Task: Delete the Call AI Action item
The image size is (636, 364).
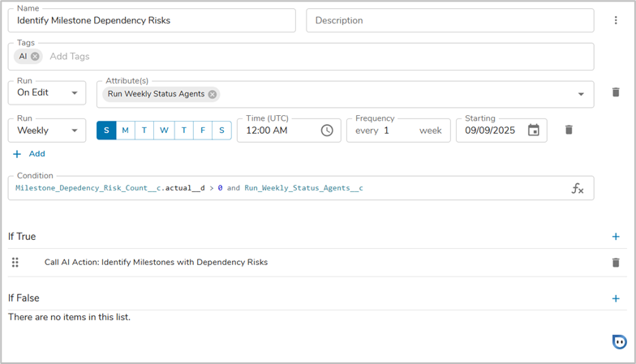Action: [616, 263]
